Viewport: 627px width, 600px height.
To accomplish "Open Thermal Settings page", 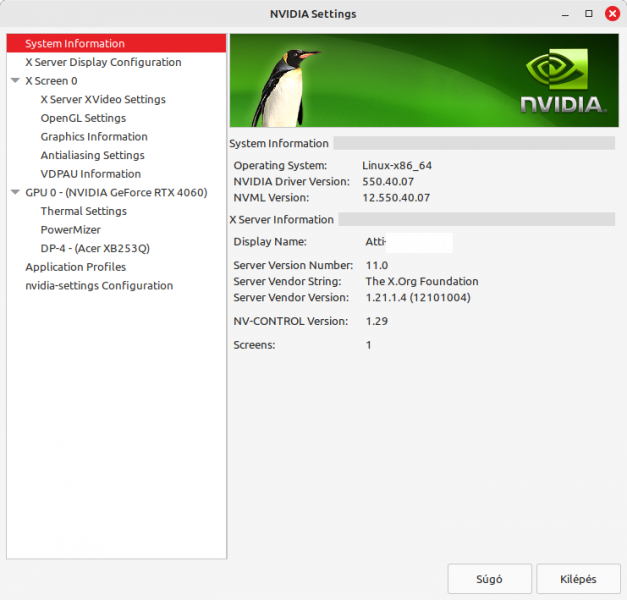I will (83, 211).
